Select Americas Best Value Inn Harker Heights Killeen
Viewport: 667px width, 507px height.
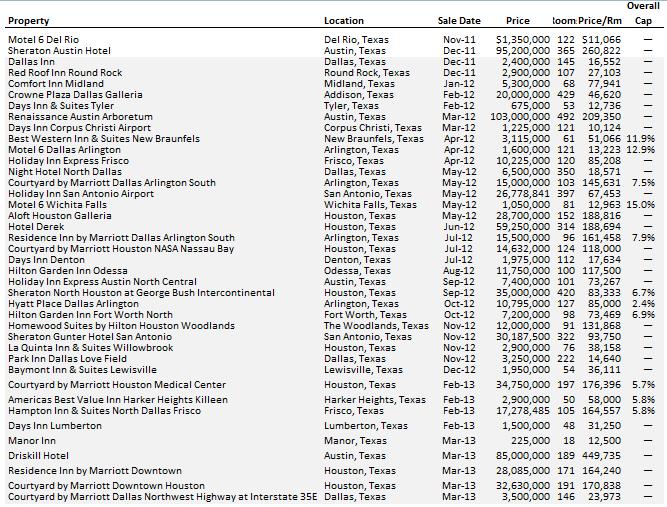pos(118,400)
